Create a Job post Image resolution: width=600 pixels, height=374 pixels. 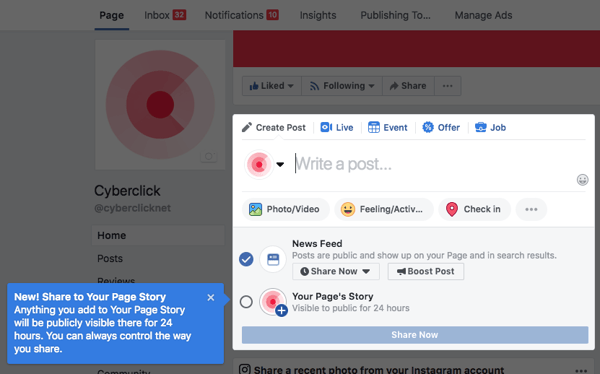click(490, 127)
